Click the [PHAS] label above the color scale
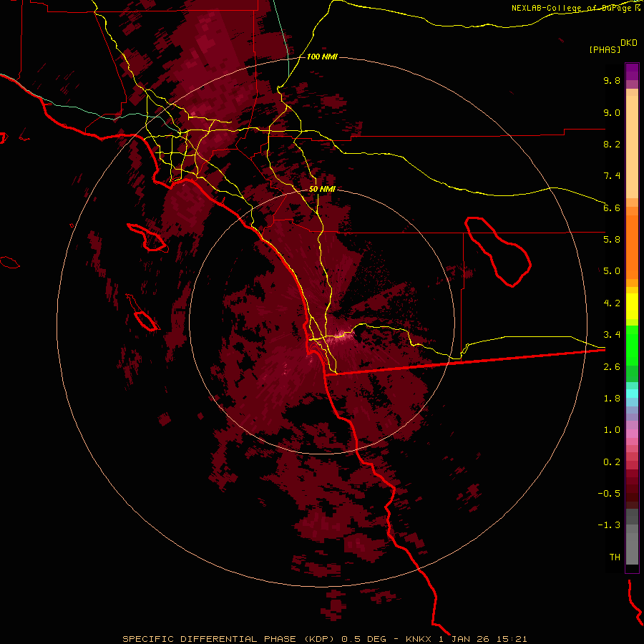This screenshot has height=644, width=644. (x=605, y=49)
